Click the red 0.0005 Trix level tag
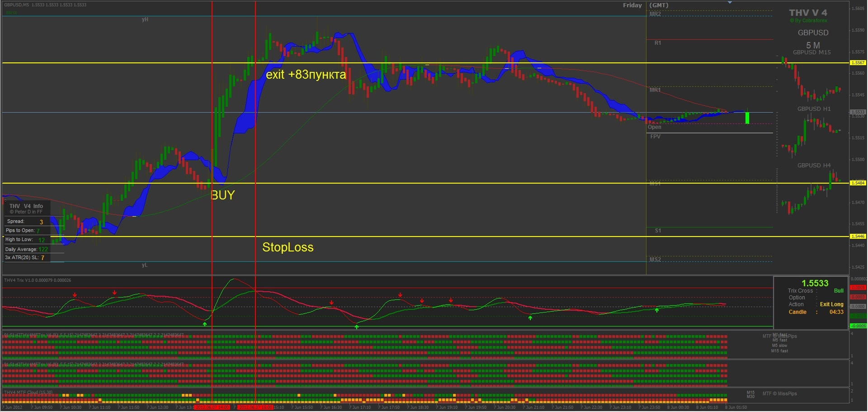Image resolution: width=868 pixels, height=412 pixels. [858, 288]
